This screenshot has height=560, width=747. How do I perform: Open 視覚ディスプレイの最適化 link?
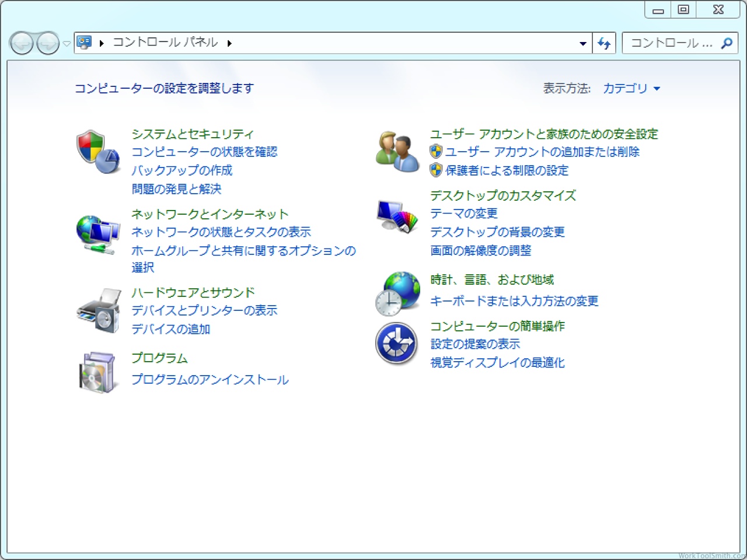pyautogui.click(x=498, y=363)
